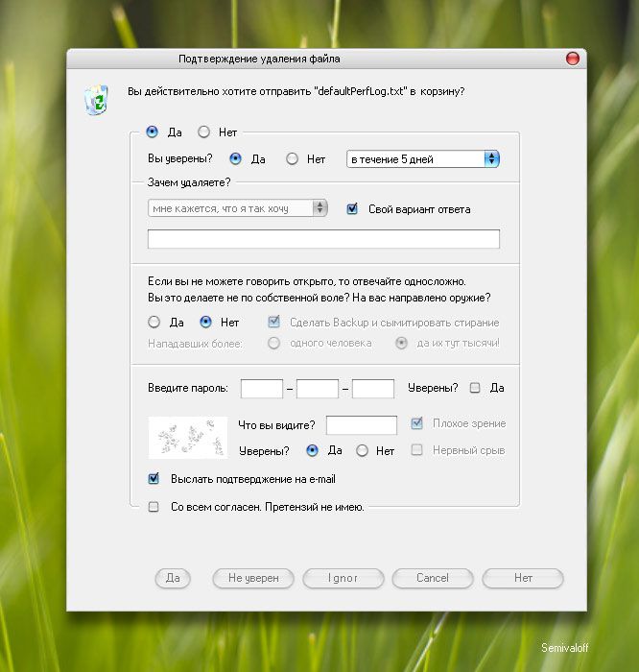Open the "в течение 5 дней" dropdown
Viewport: 639px width, 672px height.
423,159
